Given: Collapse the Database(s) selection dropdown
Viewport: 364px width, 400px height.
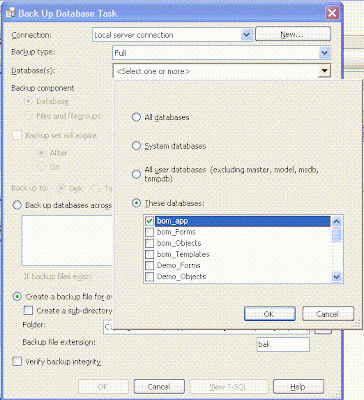Looking at the screenshot, I should [x=324, y=71].
